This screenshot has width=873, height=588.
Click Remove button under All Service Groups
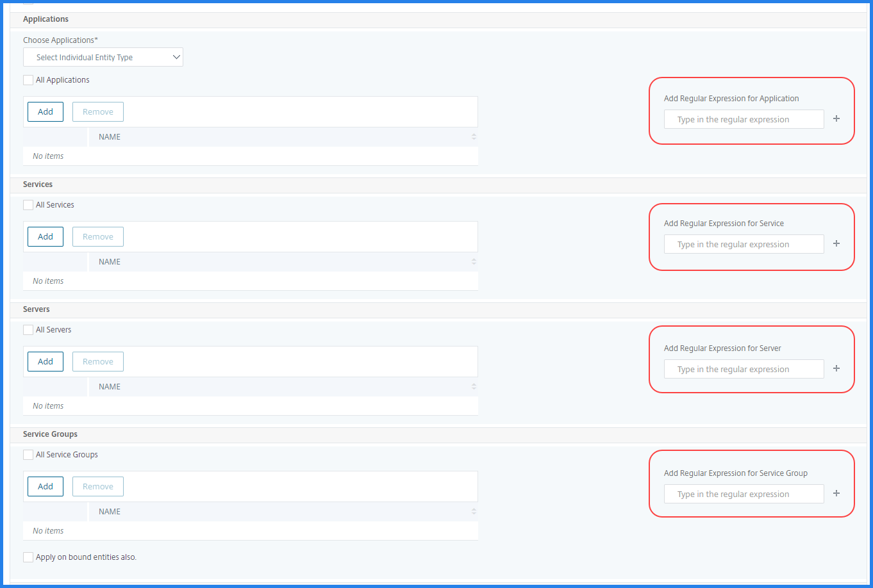click(x=98, y=486)
